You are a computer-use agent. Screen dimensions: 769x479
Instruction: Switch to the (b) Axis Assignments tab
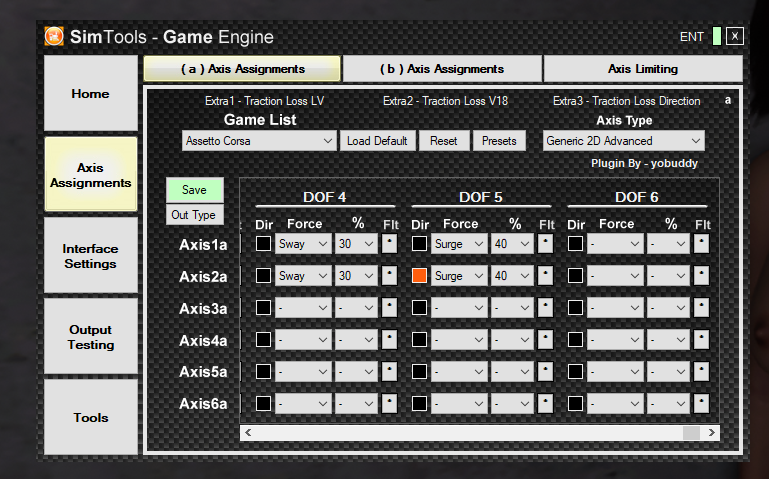click(x=442, y=69)
